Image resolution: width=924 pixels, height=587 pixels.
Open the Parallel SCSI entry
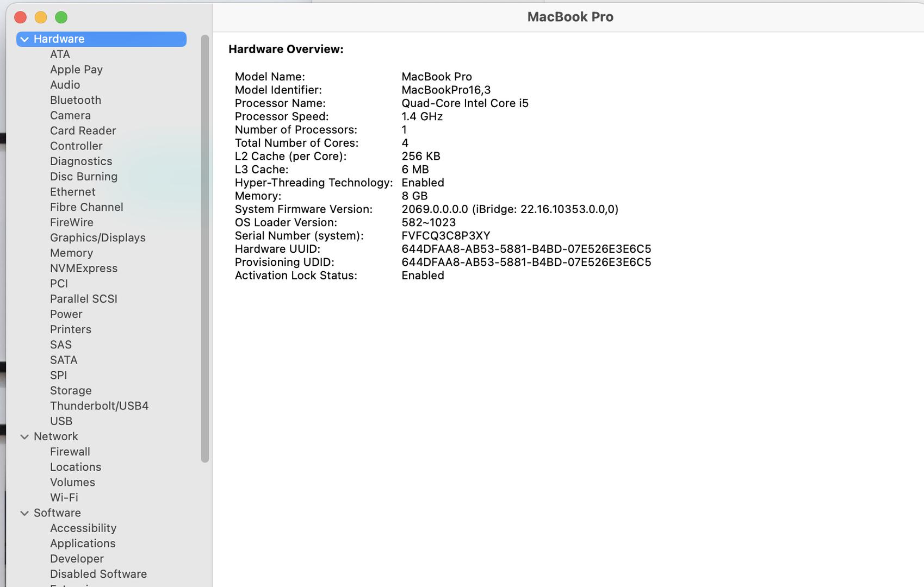(84, 299)
